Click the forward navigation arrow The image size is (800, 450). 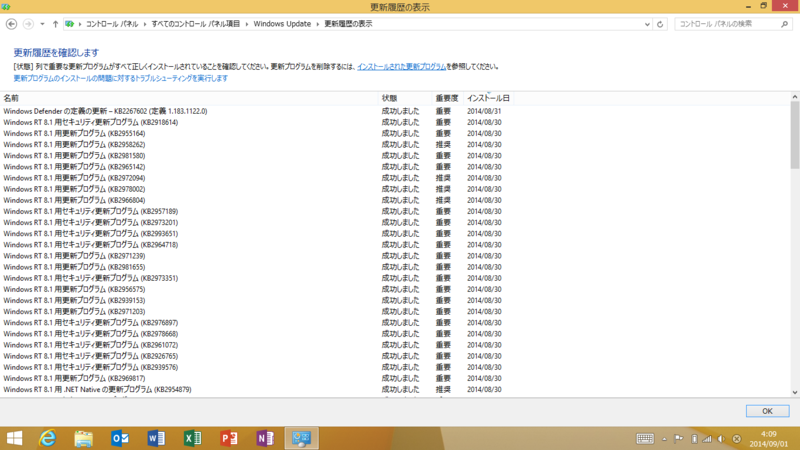click(28, 24)
